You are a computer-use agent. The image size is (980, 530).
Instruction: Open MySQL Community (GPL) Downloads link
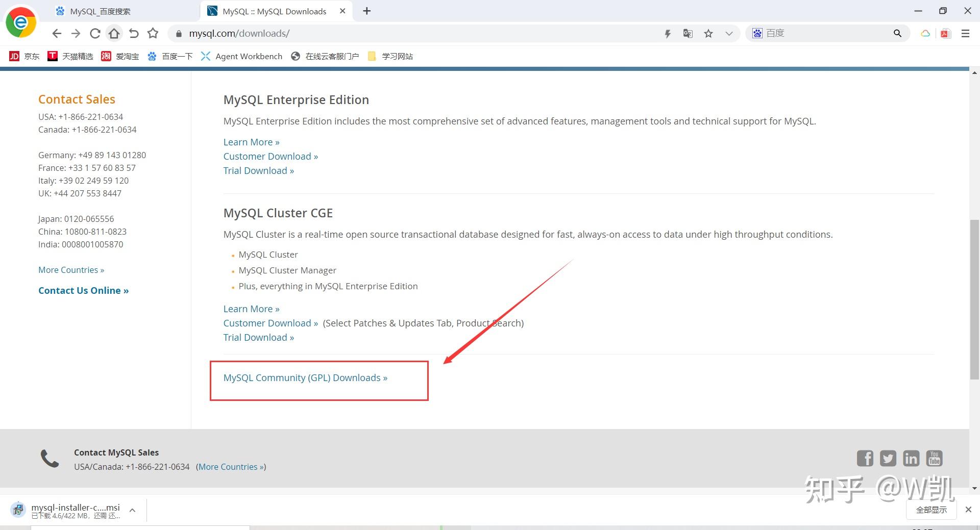coord(305,378)
